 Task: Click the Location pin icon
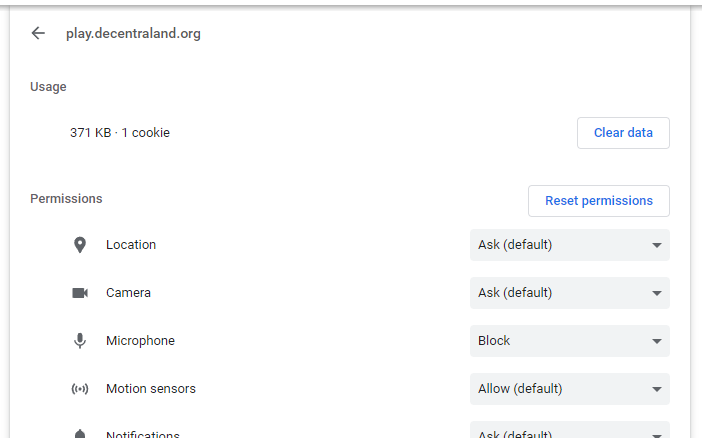pos(80,245)
